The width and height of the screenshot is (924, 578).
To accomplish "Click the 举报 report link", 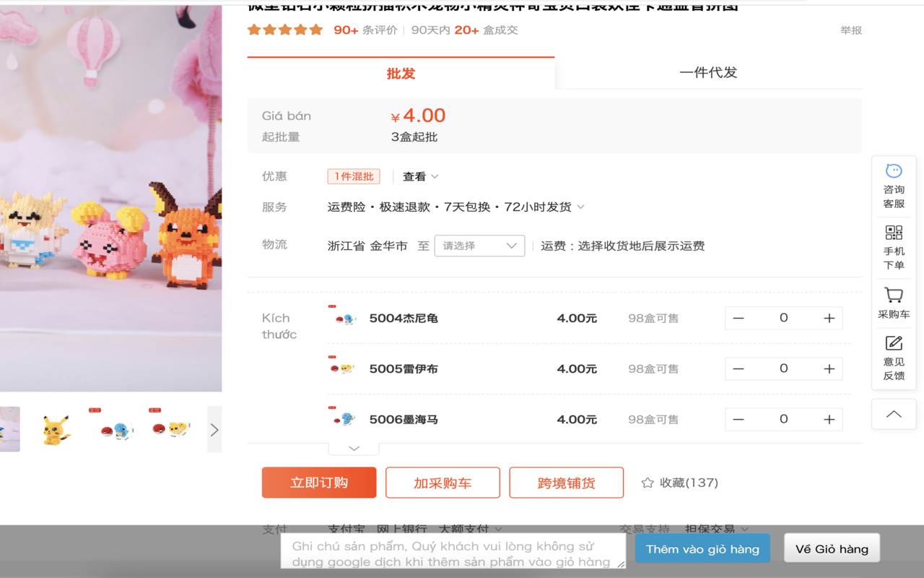I will click(850, 30).
